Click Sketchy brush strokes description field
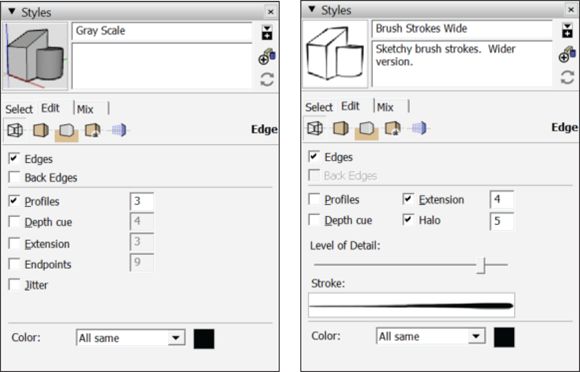This screenshot has height=372, width=580. click(x=462, y=64)
